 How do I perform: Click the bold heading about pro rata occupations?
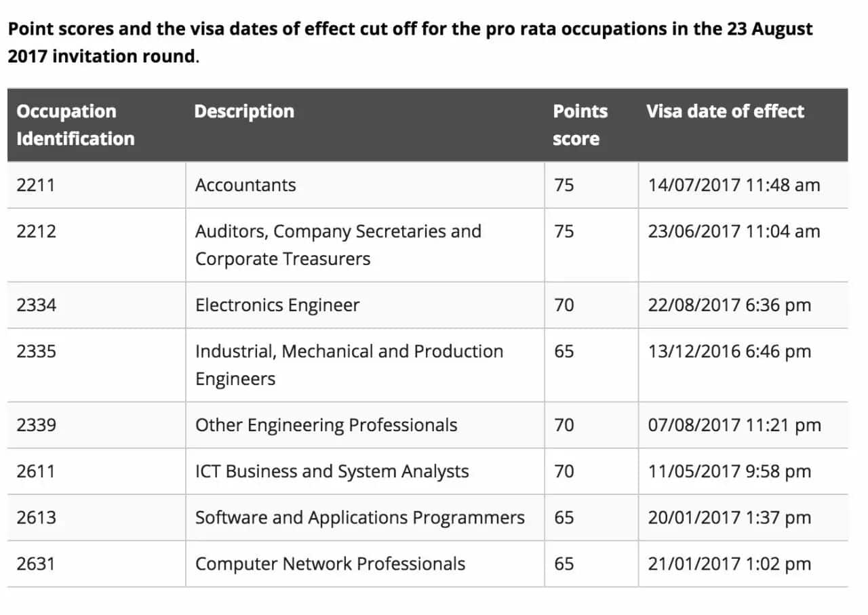[410, 42]
